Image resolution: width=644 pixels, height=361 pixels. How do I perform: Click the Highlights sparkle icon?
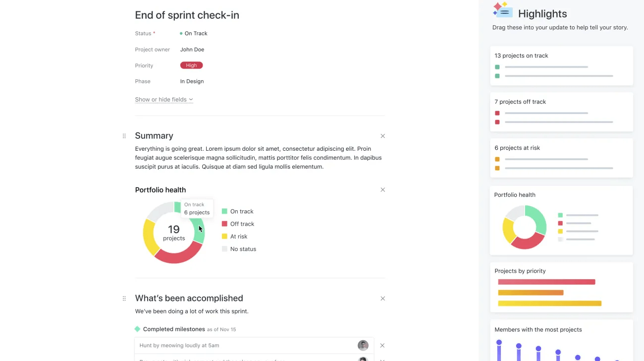point(502,9)
